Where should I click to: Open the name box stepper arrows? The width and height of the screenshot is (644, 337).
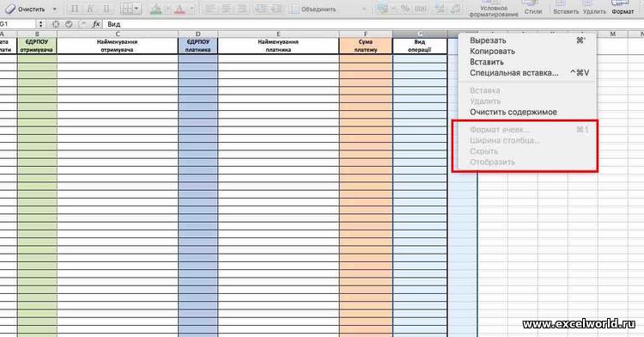pos(40,24)
